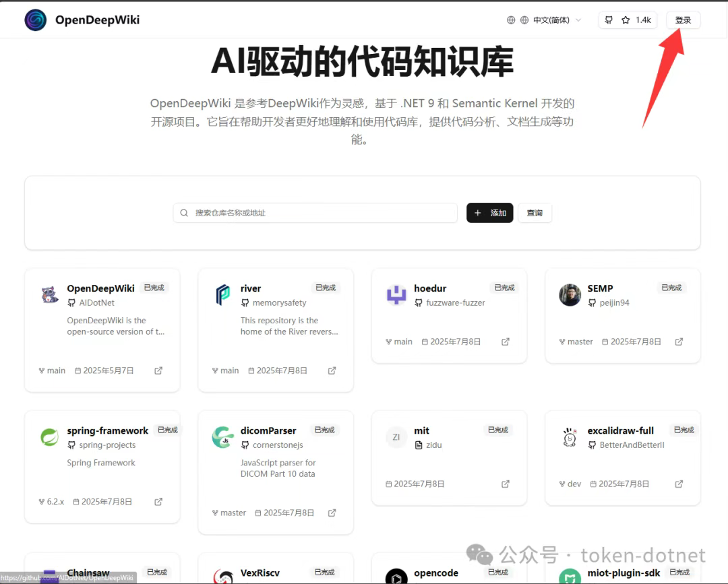728x584 pixels.
Task: Open the Chainsaw repository title
Action: pyautogui.click(x=88, y=573)
